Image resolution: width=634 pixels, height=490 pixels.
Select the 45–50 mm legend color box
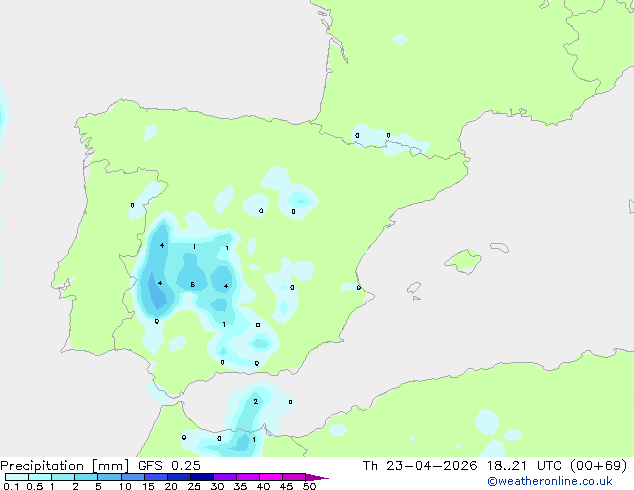(294, 477)
